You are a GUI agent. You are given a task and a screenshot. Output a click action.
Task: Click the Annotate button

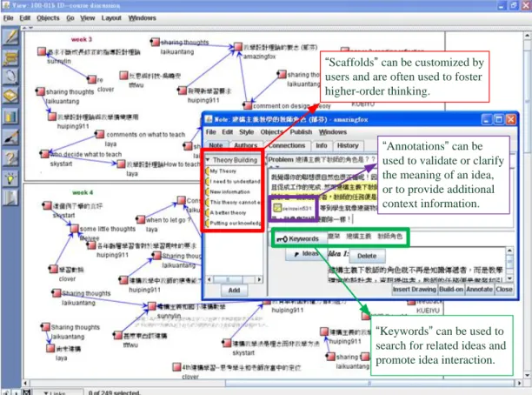[479, 290]
